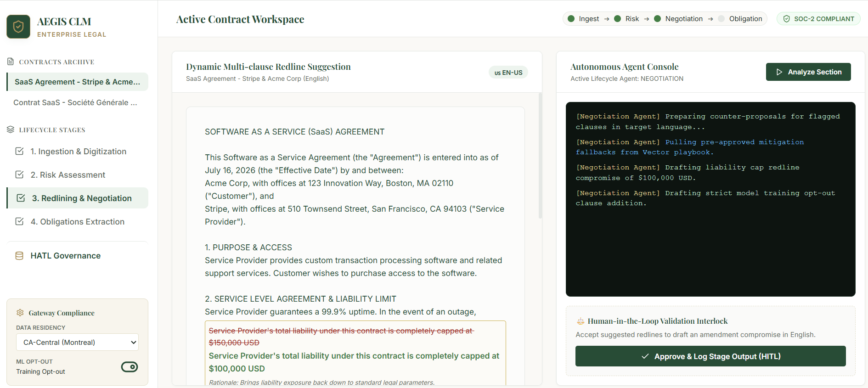Click the check icon beside Redlining & Negotiation
This screenshot has height=388, width=868.
pos(21,198)
